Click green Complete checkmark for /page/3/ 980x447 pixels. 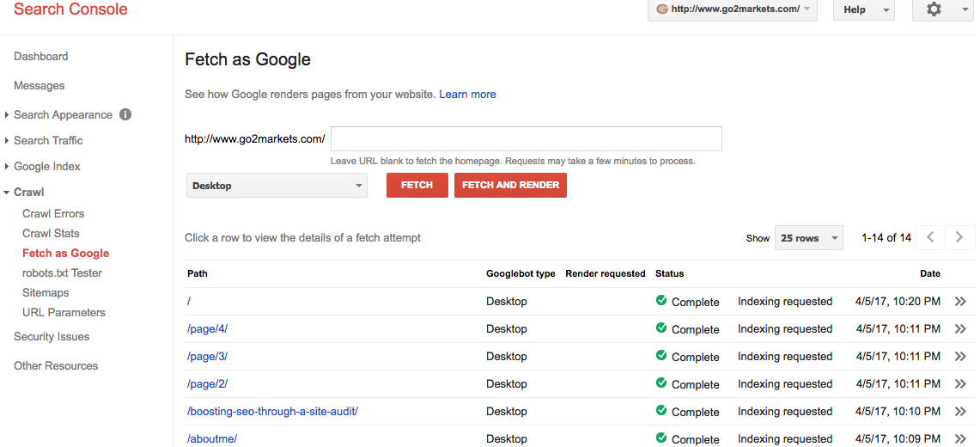point(661,356)
